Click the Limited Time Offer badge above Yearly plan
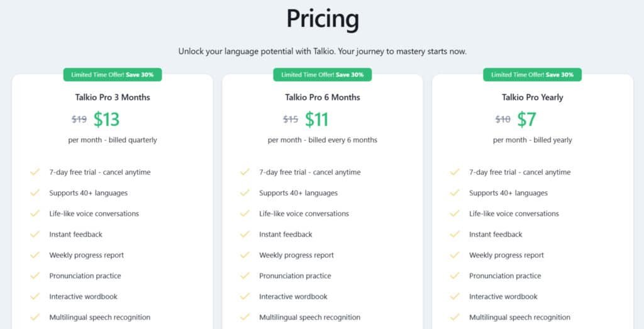 pyautogui.click(x=532, y=74)
